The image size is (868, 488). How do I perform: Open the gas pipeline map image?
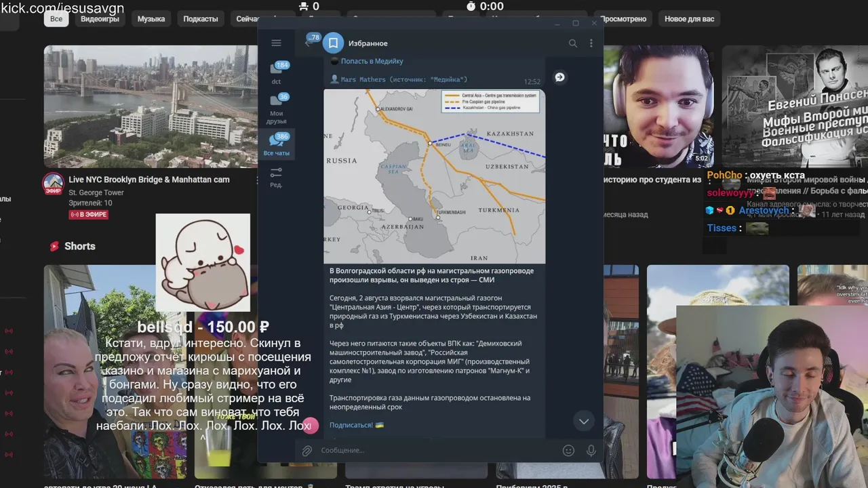click(434, 176)
